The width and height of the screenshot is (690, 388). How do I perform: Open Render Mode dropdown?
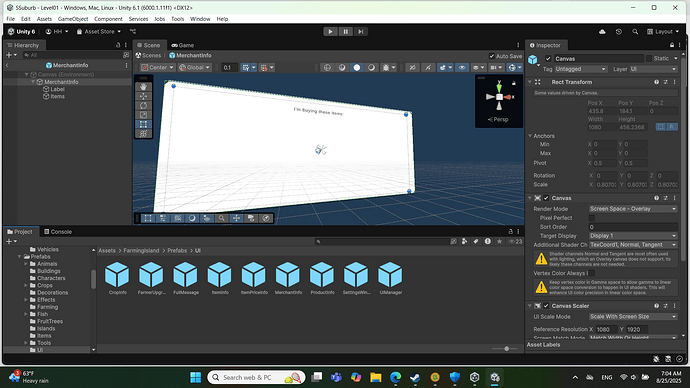tap(633, 209)
